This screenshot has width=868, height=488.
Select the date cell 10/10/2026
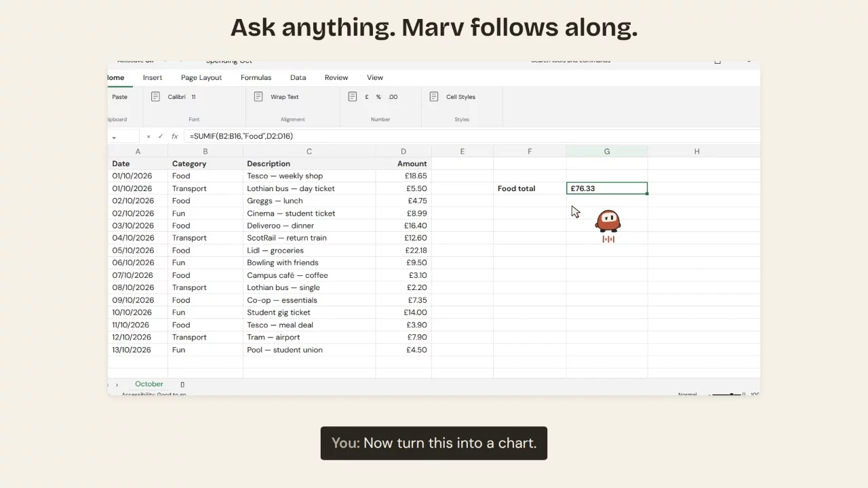click(138, 312)
